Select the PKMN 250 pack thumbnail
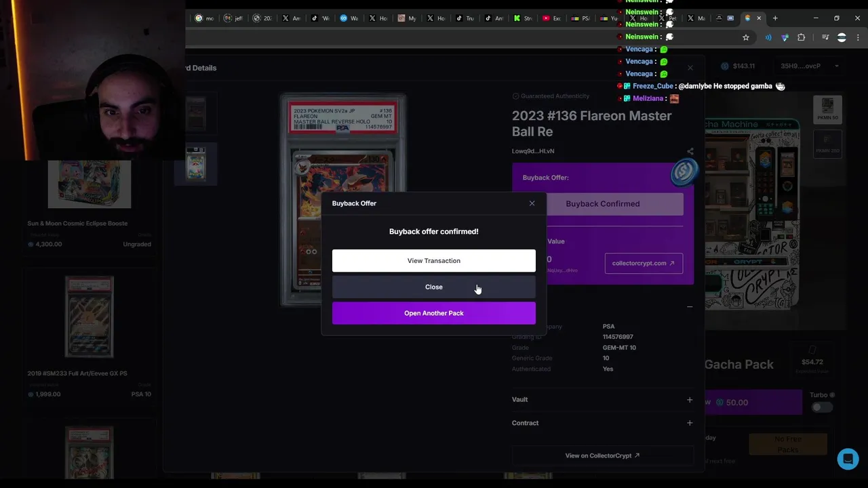868x488 pixels. tap(827, 143)
